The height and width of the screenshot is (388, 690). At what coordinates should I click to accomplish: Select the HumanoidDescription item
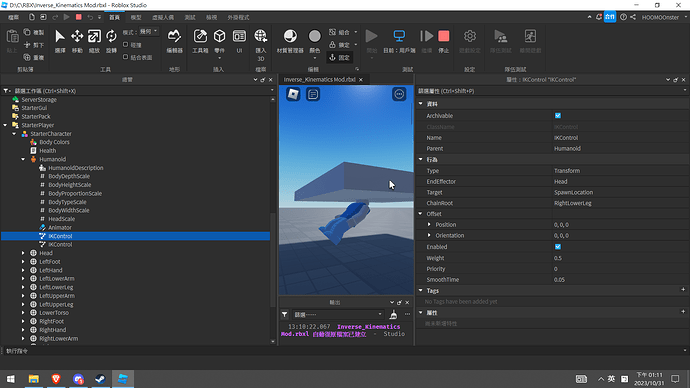(x=76, y=168)
